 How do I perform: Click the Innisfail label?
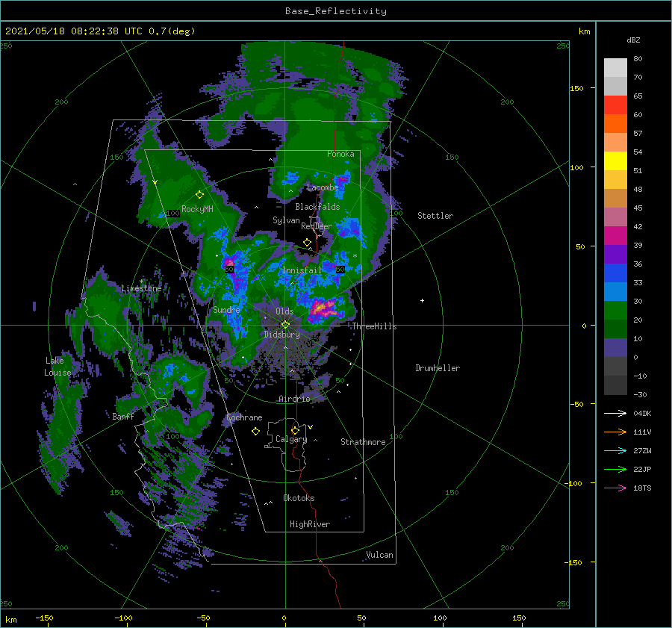click(x=302, y=270)
